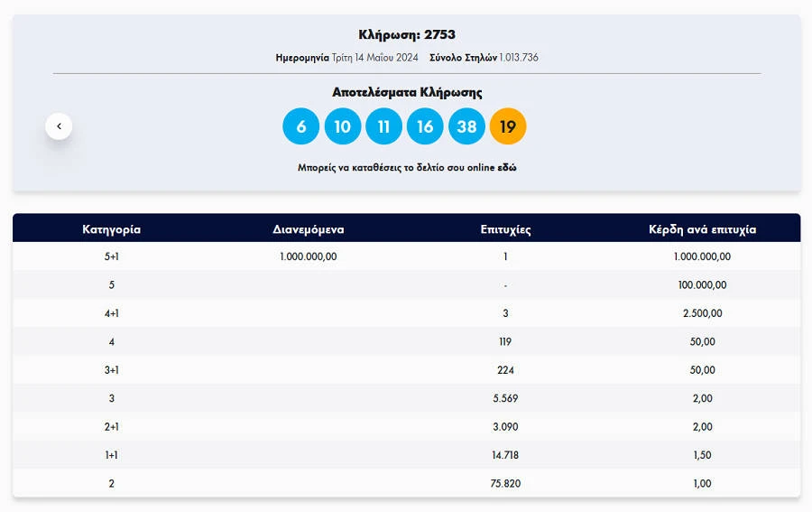The height and width of the screenshot is (512, 812).
Task: Click the blue number 38 ball
Action: pos(466,126)
